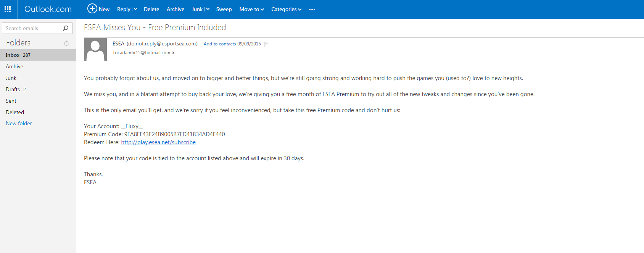The image size is (644, 253).
Task: Click the search magnifier icon
Action: 66,28
